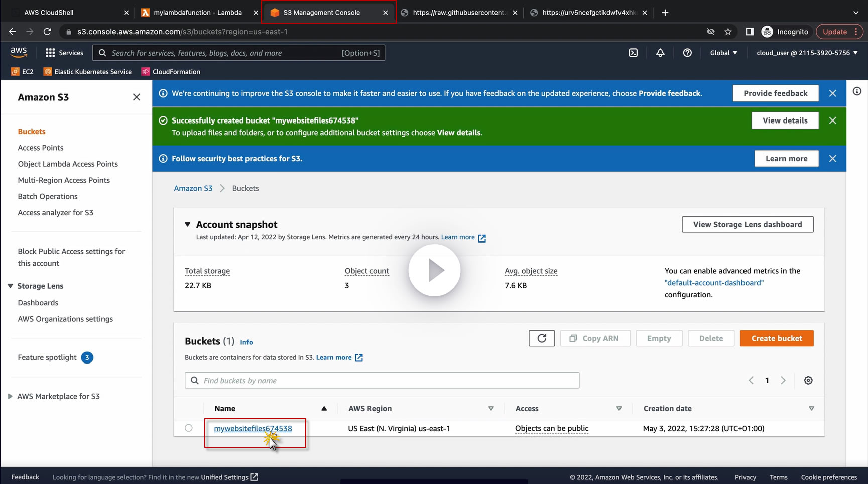Open bucket table preferences gear
Image resolution: width=868 pixels, height=484 pixels.
coord(808,380)
